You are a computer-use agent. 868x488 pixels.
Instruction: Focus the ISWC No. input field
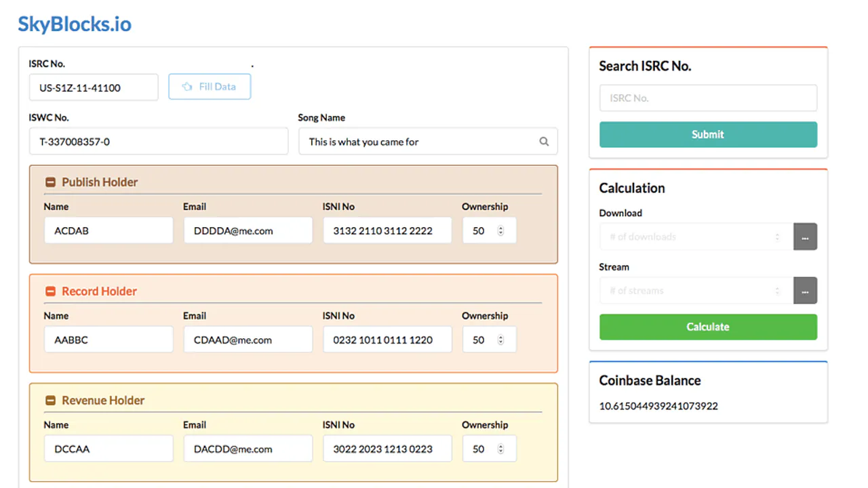point(159,142)
